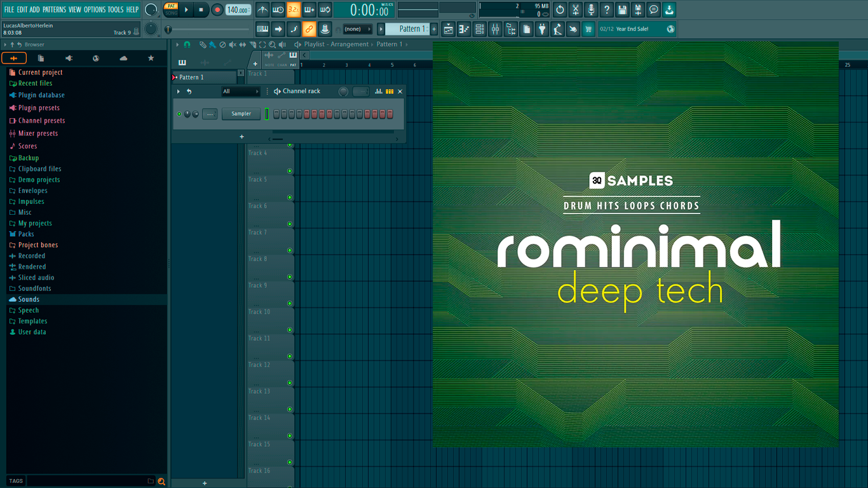The image size is (868, 488).
Task: Expand the Packs folder in Browser
Action: click(x=26, y=234)
